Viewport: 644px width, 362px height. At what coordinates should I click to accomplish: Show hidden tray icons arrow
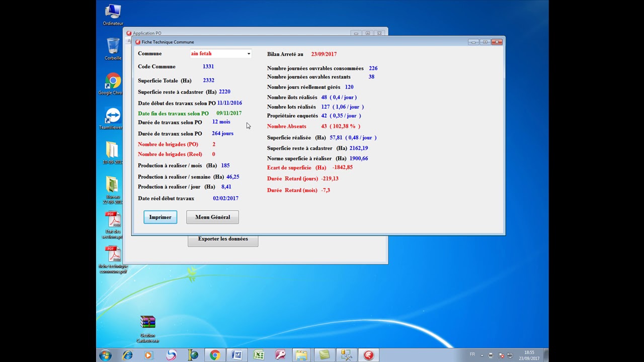coord(481,355)
